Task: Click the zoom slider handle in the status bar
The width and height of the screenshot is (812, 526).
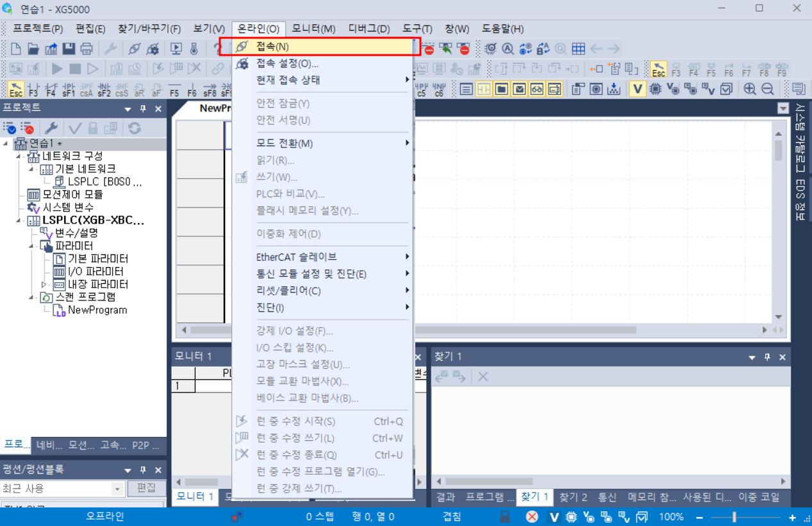Action: click(734, 517)
